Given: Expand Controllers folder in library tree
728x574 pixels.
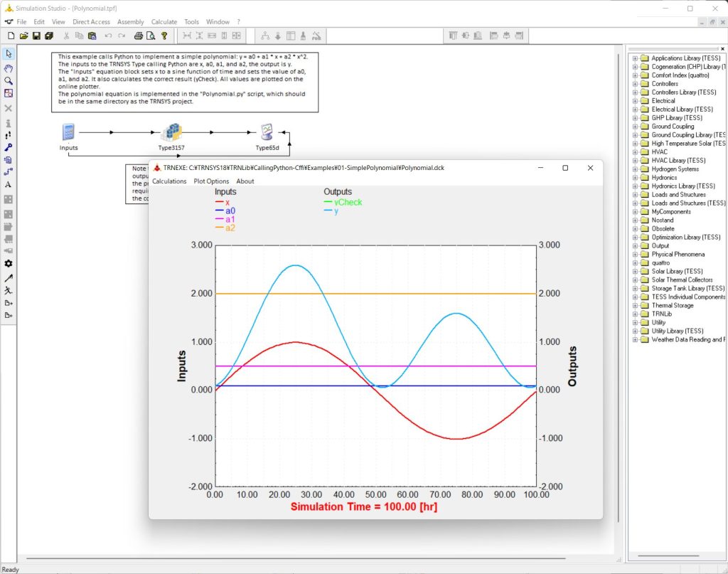Looking at the screenshot, I should 635,84.
